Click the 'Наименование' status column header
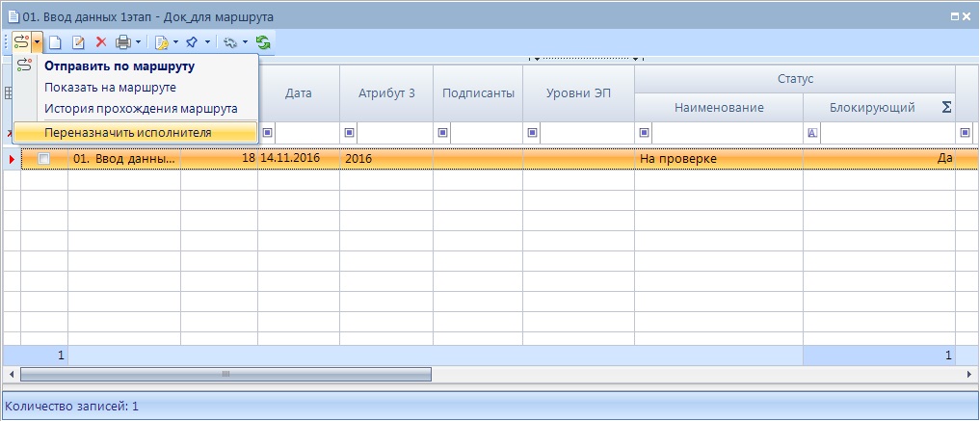 [x=718, y=107]
